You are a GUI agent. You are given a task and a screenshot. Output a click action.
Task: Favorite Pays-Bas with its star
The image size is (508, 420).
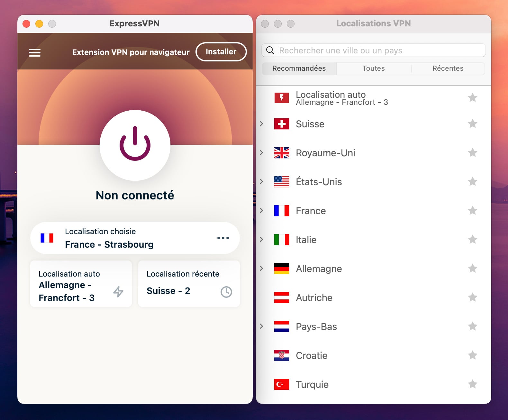(x=473, y=326)
